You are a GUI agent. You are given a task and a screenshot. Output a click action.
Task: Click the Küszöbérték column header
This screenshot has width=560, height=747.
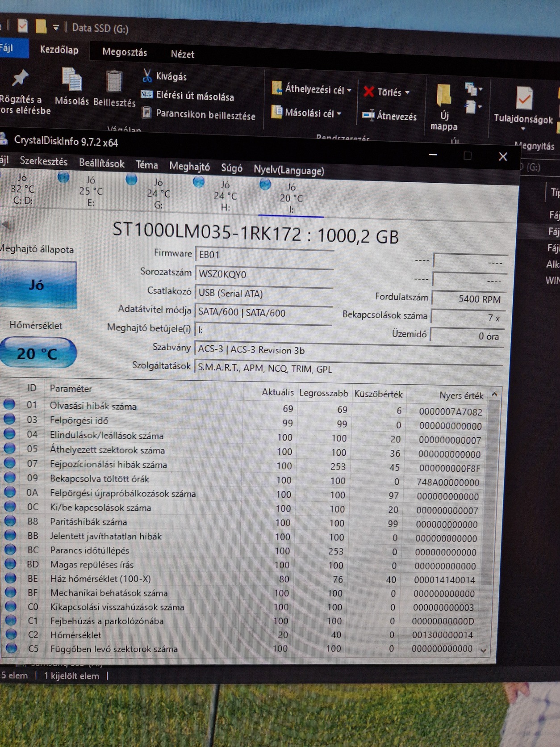(x=378, y=394)
